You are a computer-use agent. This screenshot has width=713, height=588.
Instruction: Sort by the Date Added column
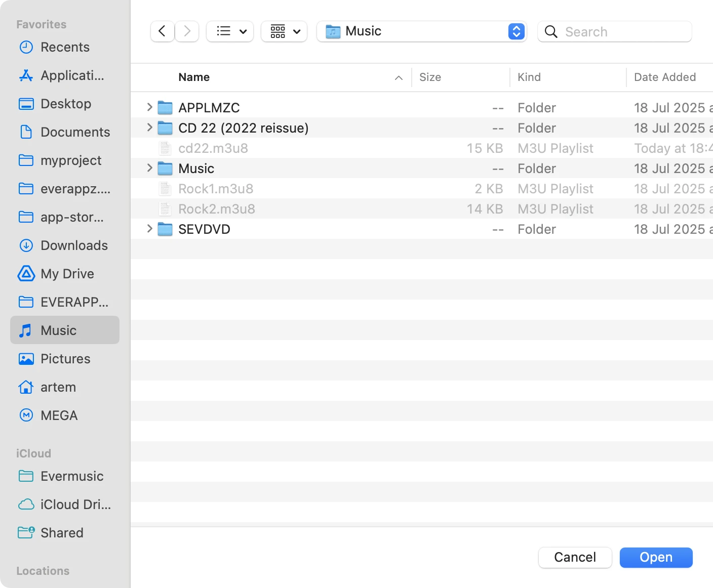click(664, 77)
